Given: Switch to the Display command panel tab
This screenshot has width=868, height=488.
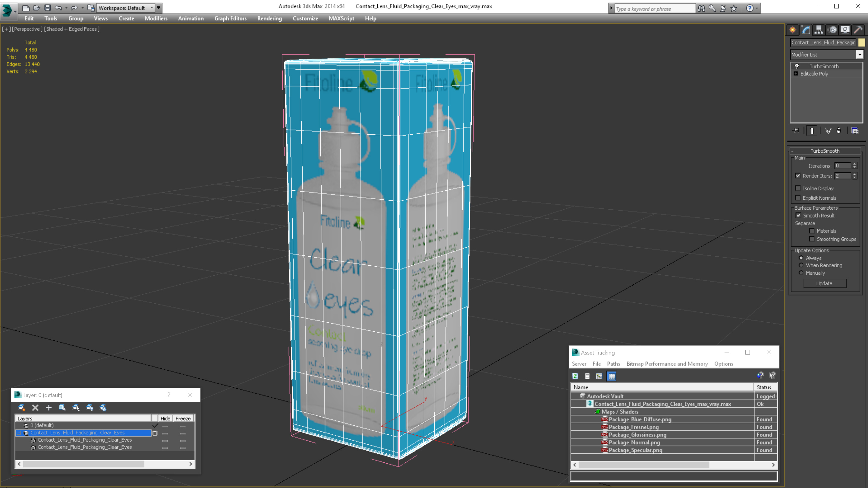Looking at the screenshot, I should point(845,30).
